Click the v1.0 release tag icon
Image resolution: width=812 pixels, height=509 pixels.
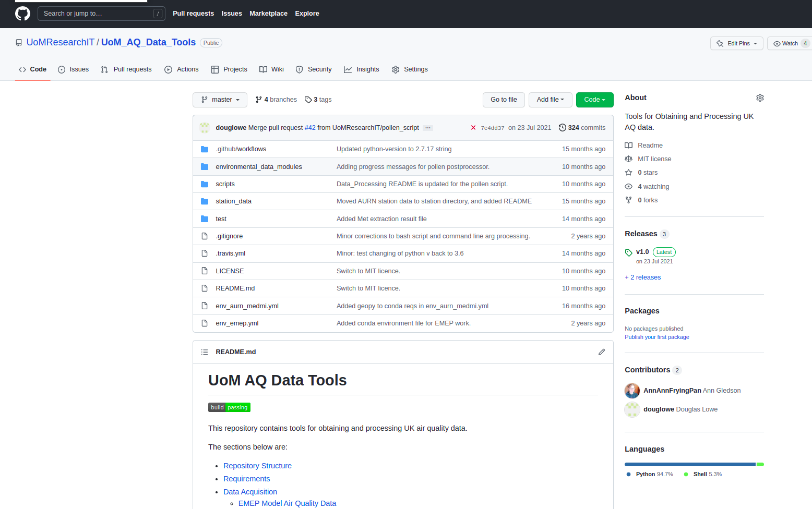629,252
